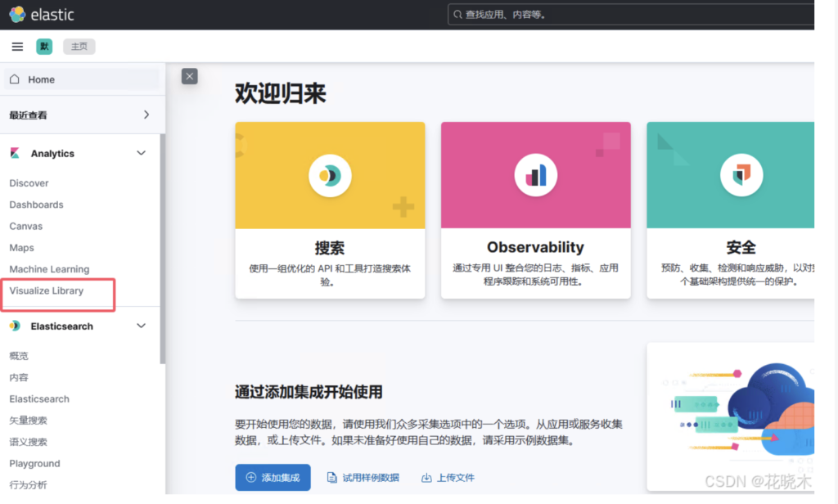Open 概览 under Elasticsearch

pyautogui.click(x=19, y=356)
